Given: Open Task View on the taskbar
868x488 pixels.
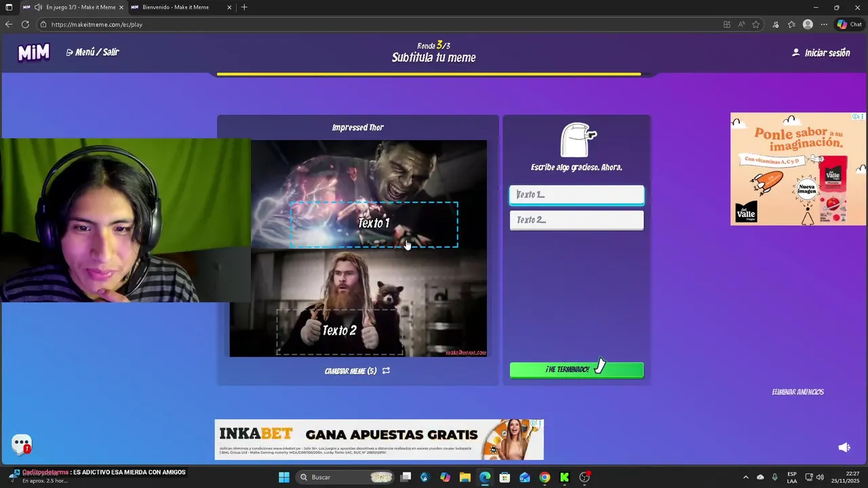Looking at the screenshot, I should tap(406, 477).
